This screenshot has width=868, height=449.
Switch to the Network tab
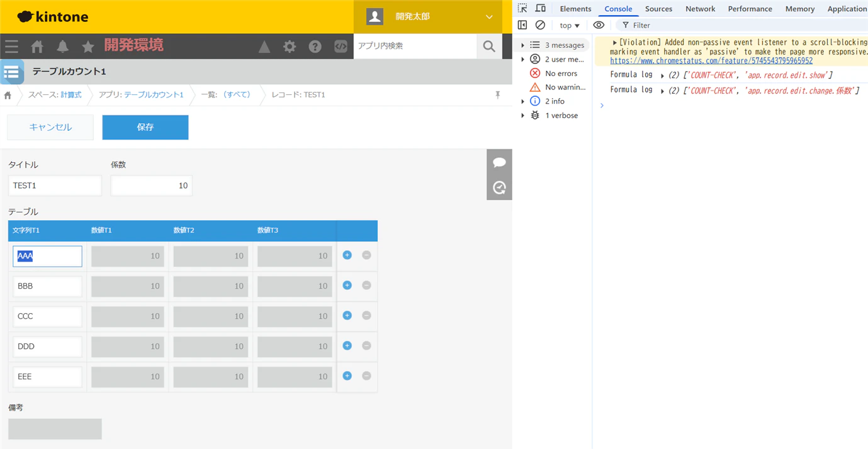(700, 9)
